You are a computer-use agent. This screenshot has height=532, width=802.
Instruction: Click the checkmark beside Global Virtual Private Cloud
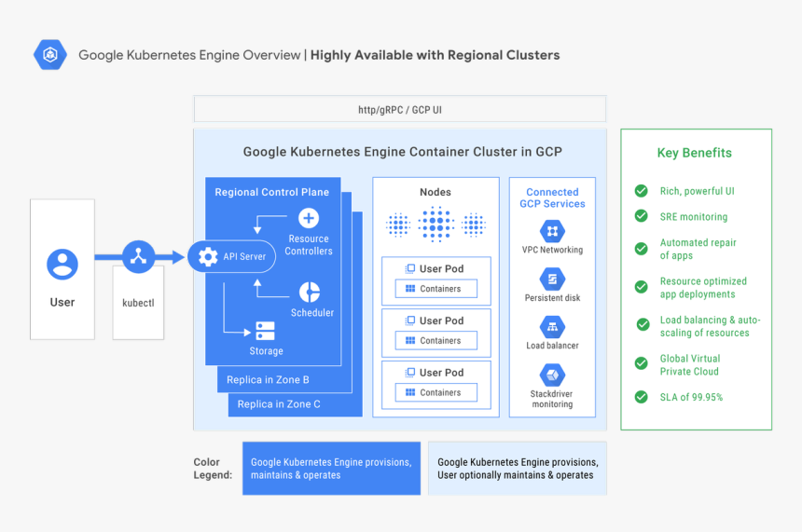point(641,363)
